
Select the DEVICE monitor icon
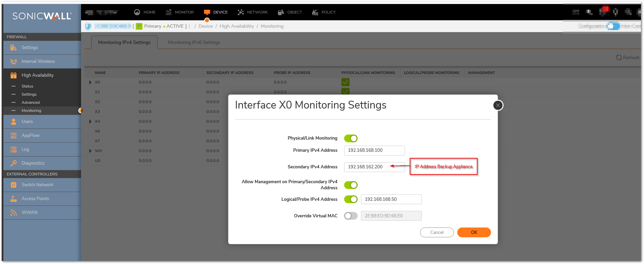point(207,12)
